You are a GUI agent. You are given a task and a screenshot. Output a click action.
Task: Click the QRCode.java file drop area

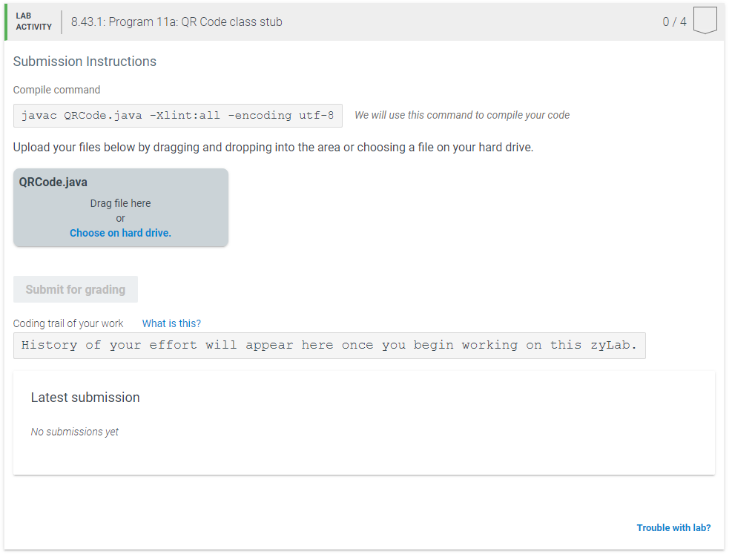pyautogui.click(x=120, y=208)
